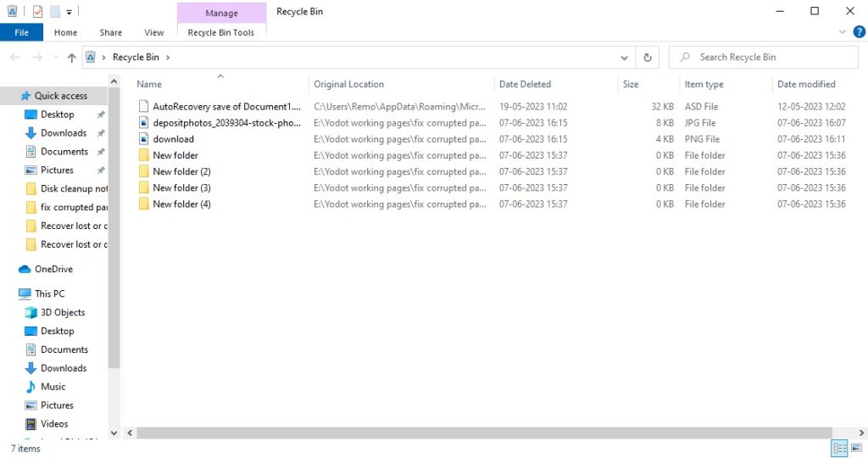
Task: Click the Recycle Bin icon in address bar
Action: click(x=90, y=57)
